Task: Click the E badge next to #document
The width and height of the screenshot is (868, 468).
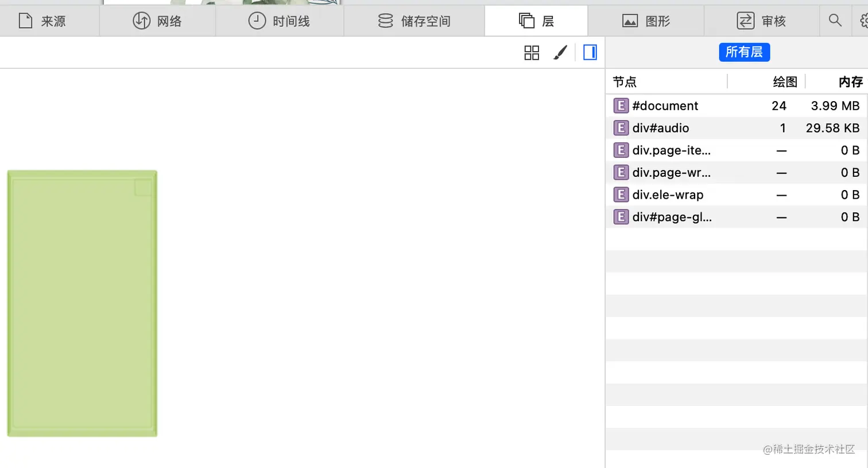Action: 621,106
